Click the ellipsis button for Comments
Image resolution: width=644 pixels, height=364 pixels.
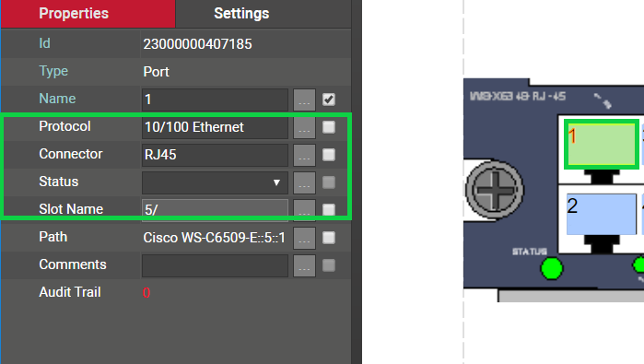tap(304, 265)
